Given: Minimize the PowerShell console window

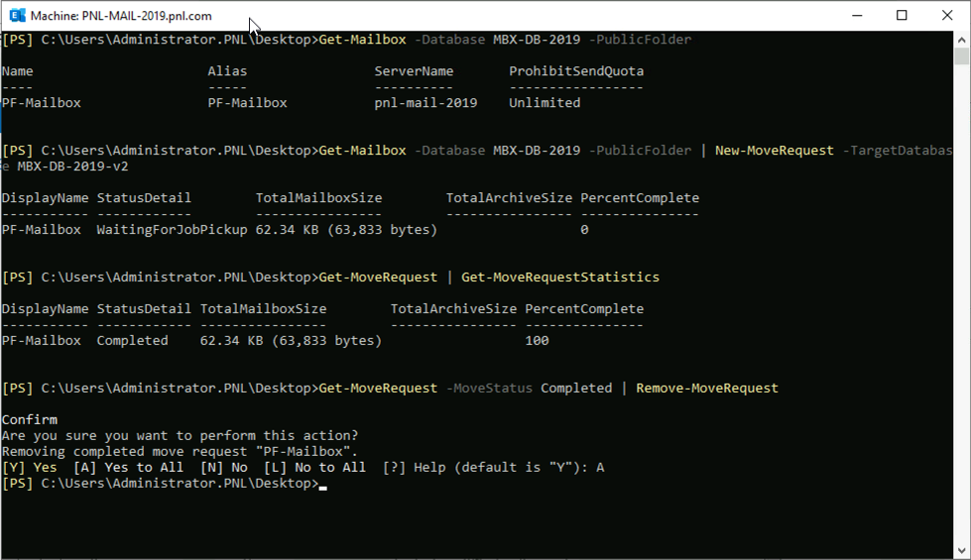Looking at the screenshot, I should (x=856, y=16).
